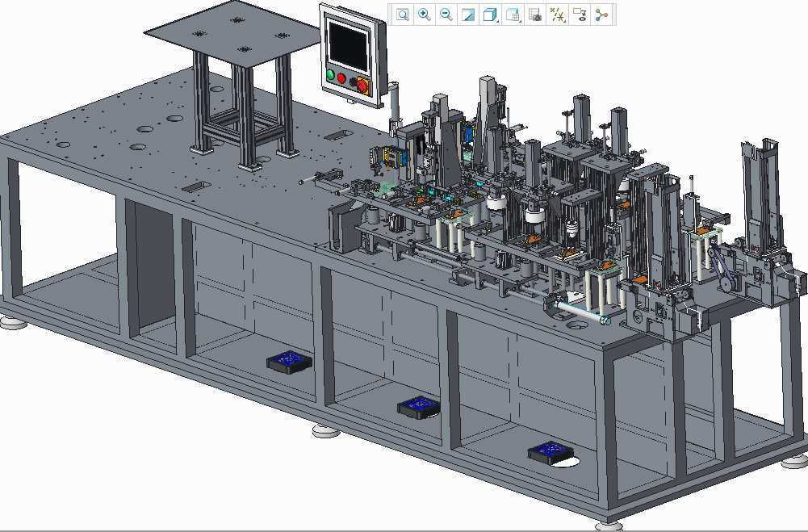Select the white roller shaft at the machine's front
This screenshot has width=808, height=532.
(579, 311)
